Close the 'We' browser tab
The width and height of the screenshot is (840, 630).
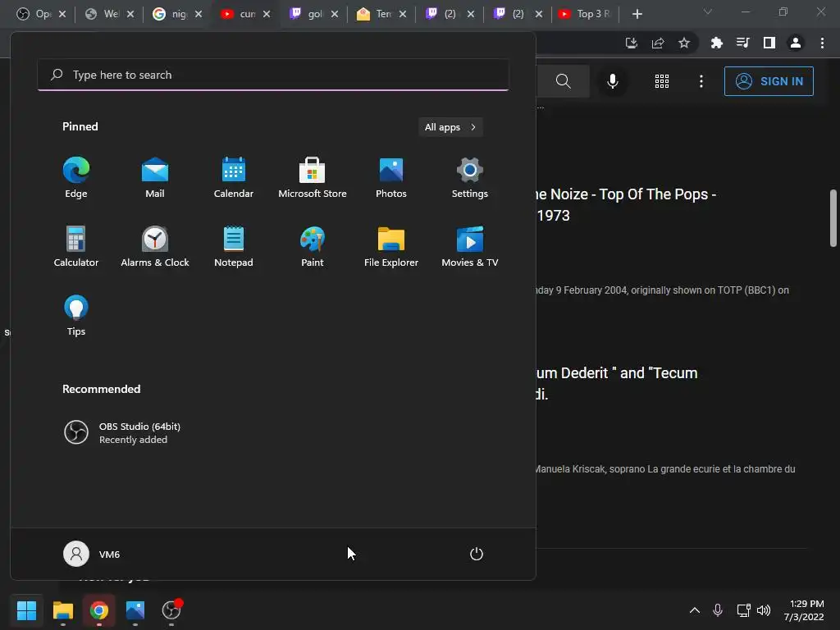click(130, 14)
